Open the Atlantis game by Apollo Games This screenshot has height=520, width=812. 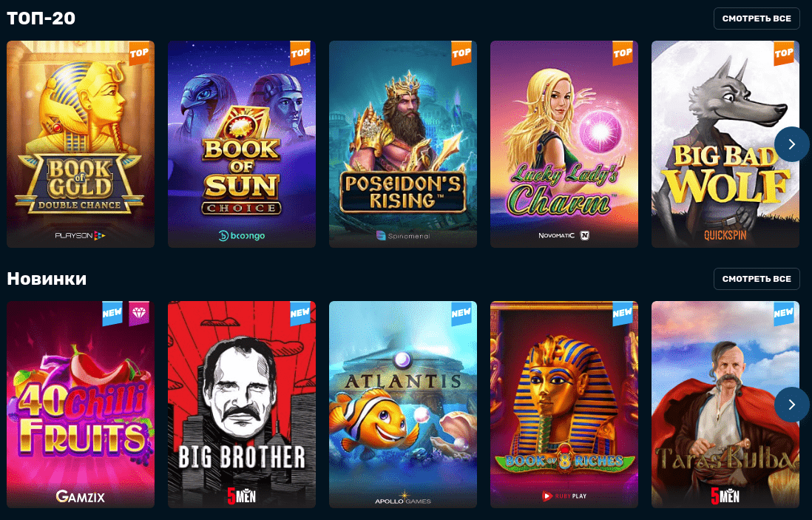(x=403, y=405)
